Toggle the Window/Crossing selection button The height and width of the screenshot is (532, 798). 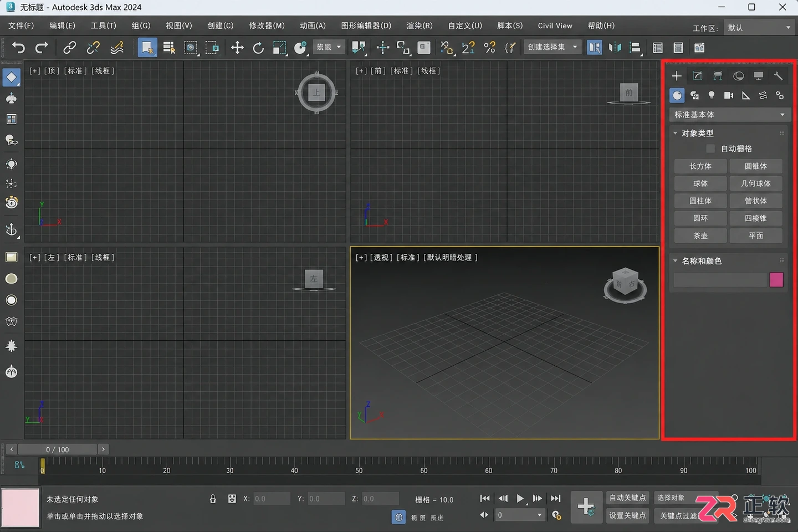[212, 48]
